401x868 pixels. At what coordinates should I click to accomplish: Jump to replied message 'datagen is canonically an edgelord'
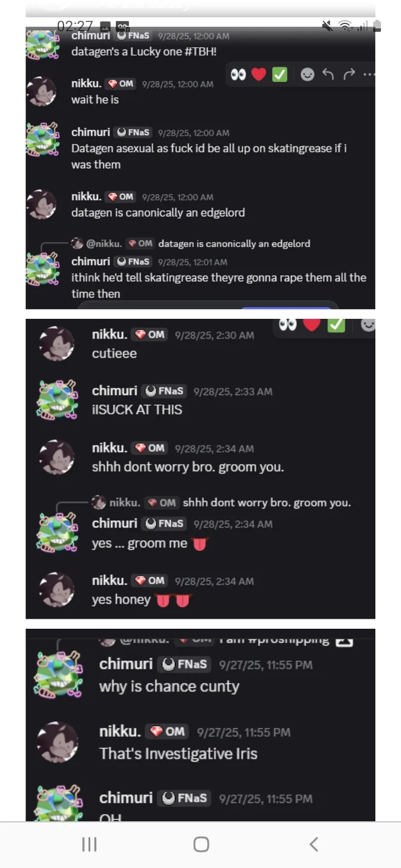(x=234, y=244)
